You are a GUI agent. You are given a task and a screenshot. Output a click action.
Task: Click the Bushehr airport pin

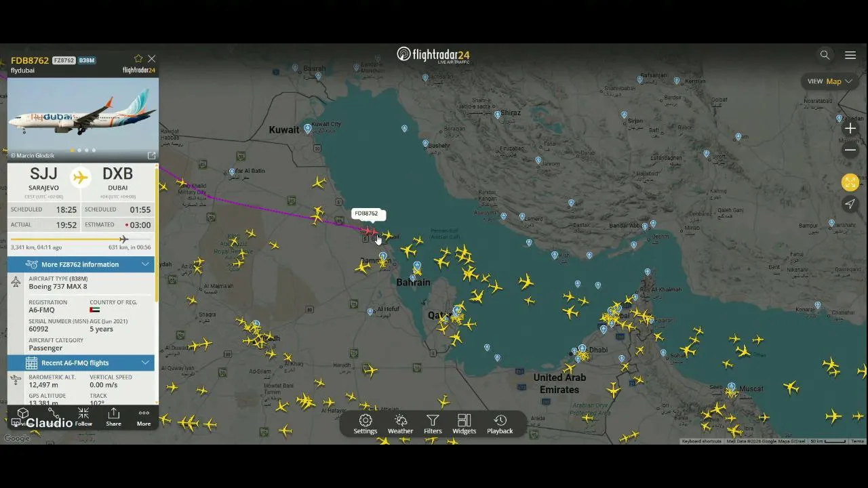click(x=425, y=144)
